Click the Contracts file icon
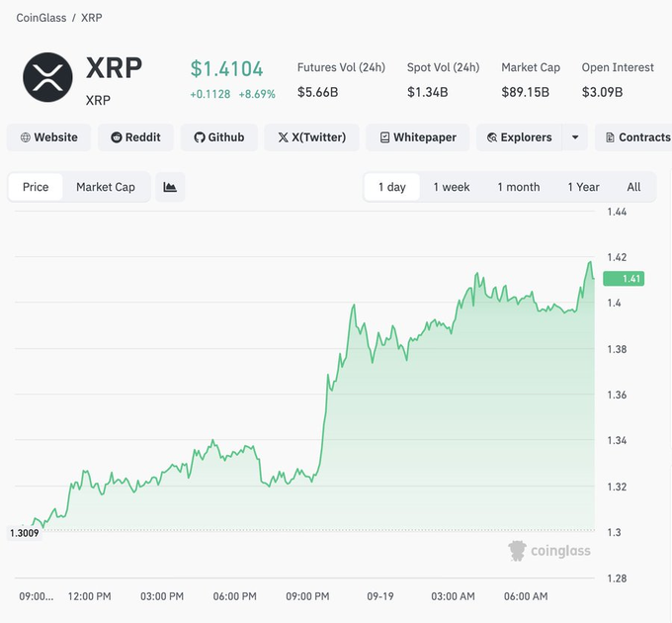The image size is (672, 623). click(x=610, y=137)
